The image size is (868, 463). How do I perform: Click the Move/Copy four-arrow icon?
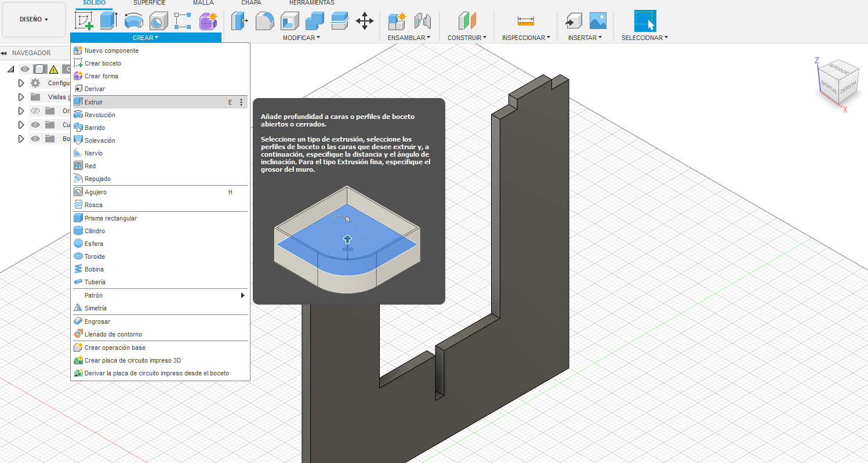coord(364,21)
